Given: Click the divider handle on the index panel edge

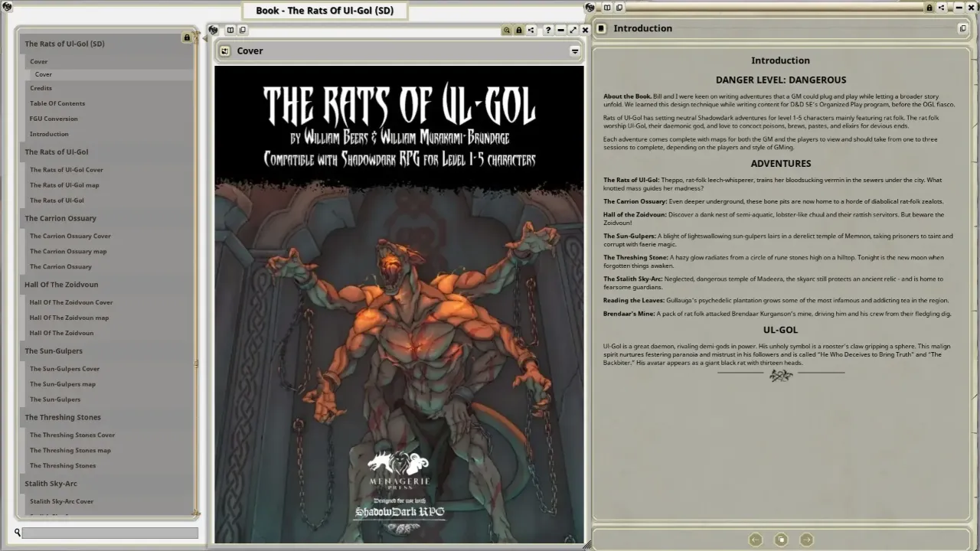Looking at the screenshot, I should coord(196,364).
